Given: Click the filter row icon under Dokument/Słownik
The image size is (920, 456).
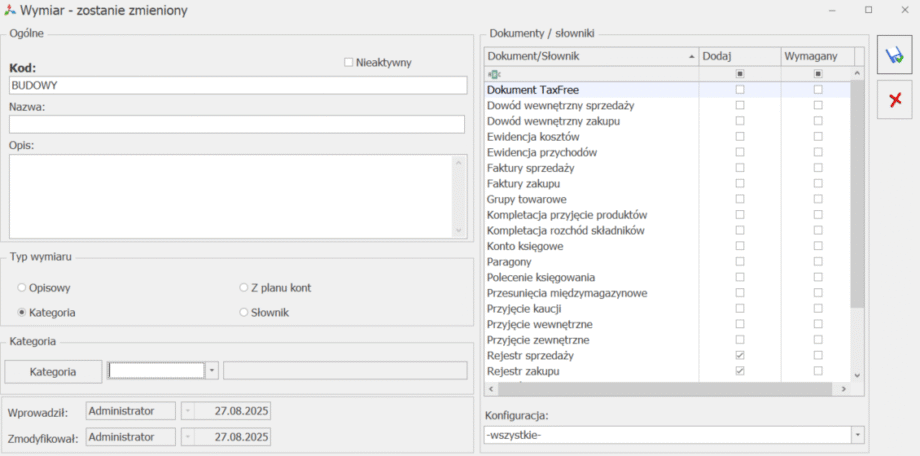Looking at the screenshot, I should click(x=493, y=74).
